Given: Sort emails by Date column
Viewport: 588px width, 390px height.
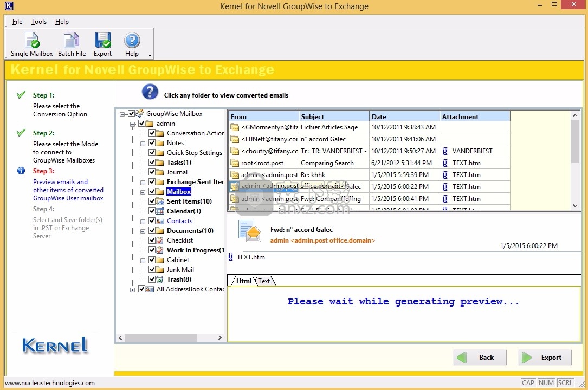Looking at the screenshot, I should pos(405,116).
